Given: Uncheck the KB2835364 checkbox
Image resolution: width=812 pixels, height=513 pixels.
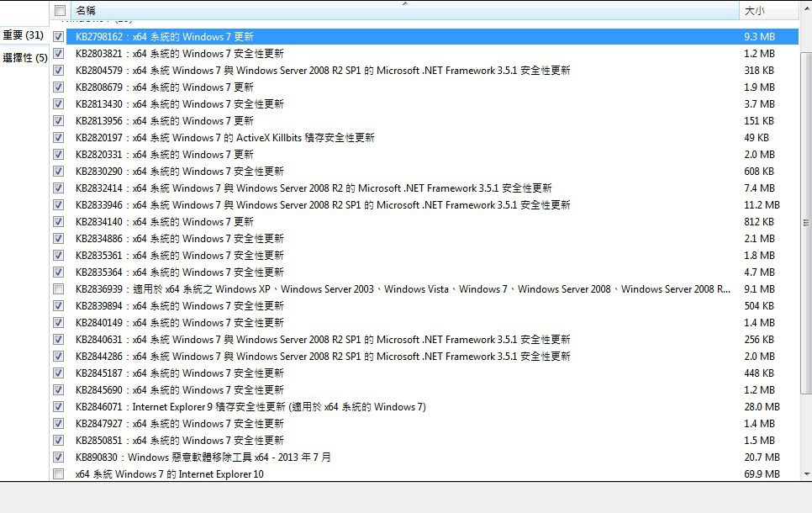Looking at the screenshot, I should click(x=59, y=272).
